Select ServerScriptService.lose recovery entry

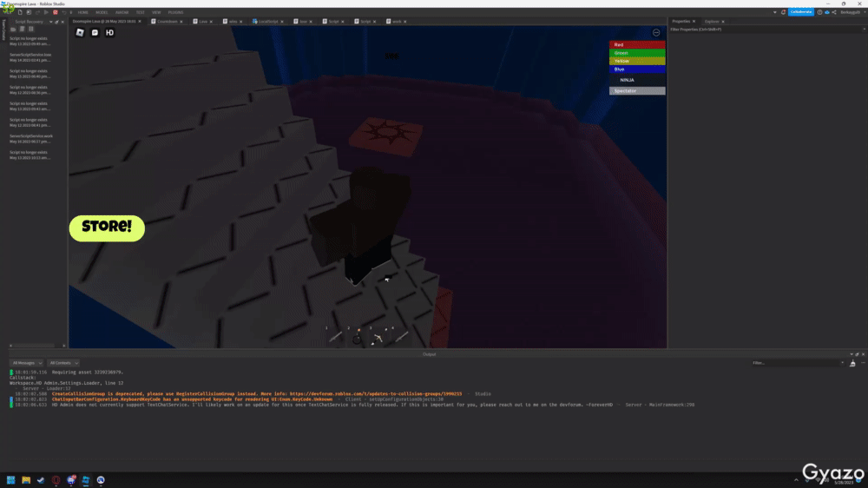coord(31,57)
